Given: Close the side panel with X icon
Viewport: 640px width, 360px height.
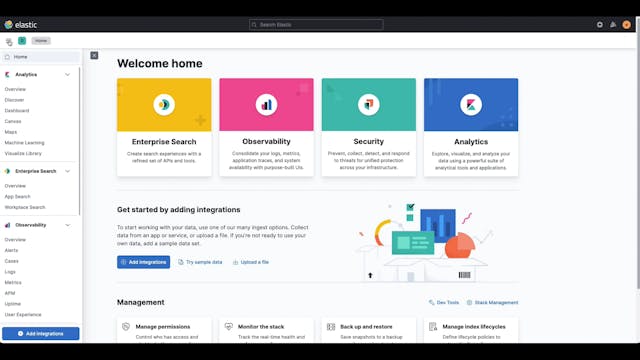Looking at the screenshot, I should 94,55.
